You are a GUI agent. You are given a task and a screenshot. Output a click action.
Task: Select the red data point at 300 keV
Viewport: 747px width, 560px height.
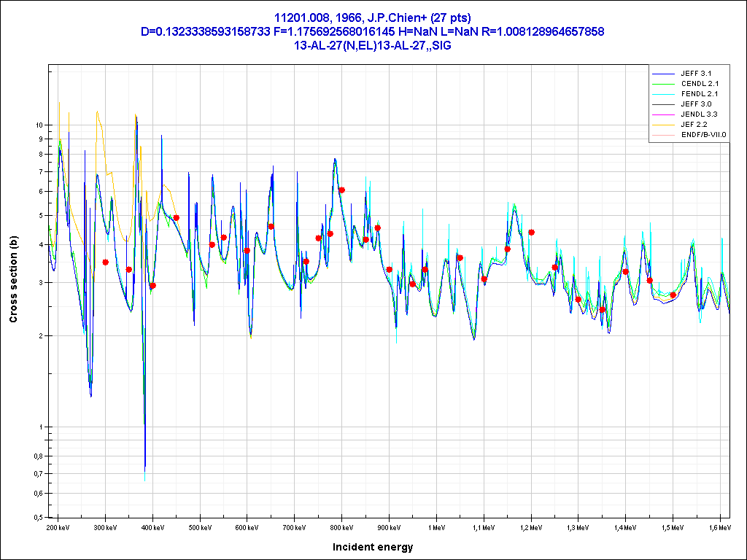106,262
